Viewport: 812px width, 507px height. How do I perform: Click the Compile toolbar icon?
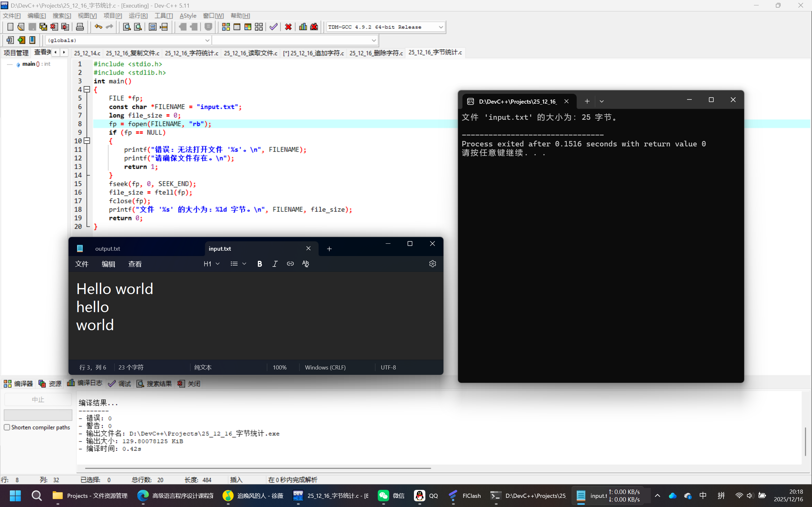(x=226, y=27)
